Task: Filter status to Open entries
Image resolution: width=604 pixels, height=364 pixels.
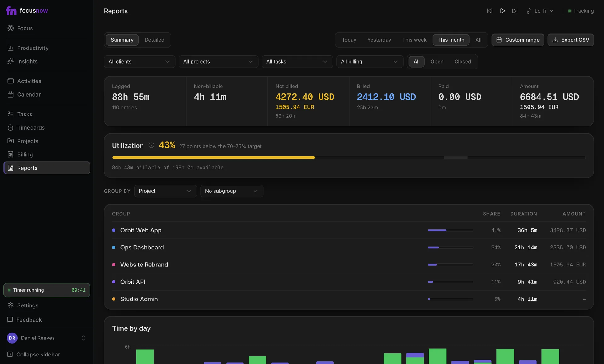Action: pos(437,61)
